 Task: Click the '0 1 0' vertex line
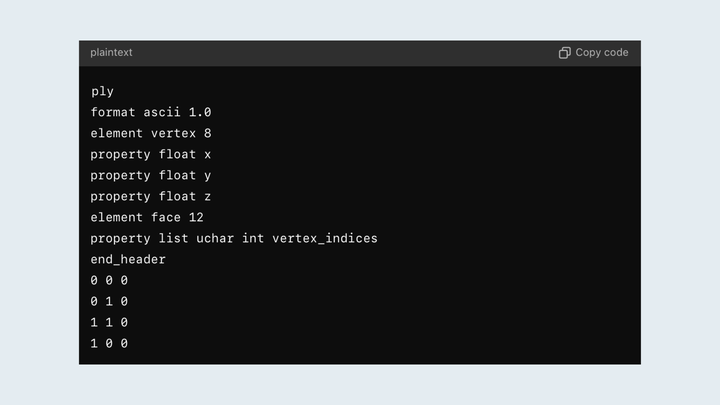pyautogui.click(x=109, y=302)
